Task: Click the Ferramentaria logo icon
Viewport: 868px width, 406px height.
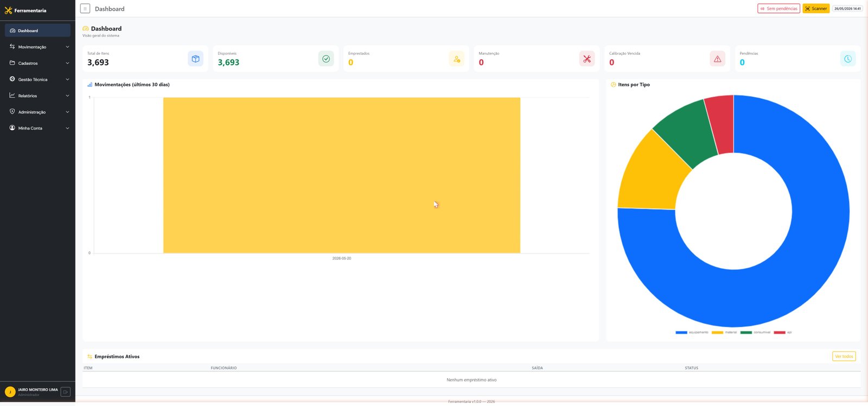Action: pyautogui.click(x=8, y=10)
